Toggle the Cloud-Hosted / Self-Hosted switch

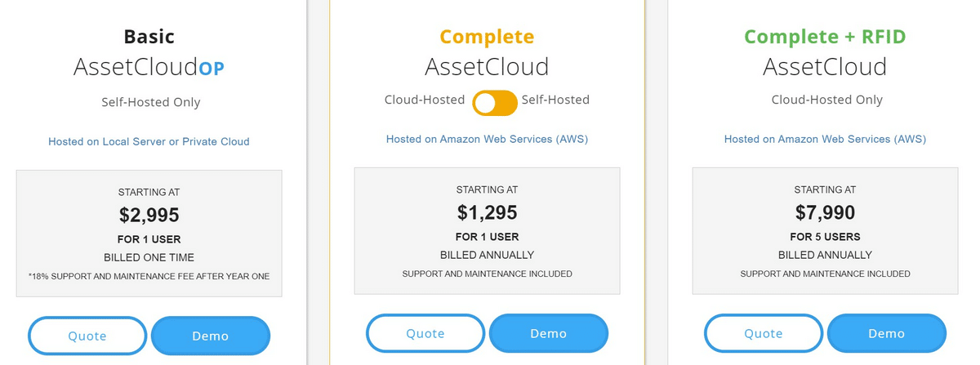coord(495,103)
